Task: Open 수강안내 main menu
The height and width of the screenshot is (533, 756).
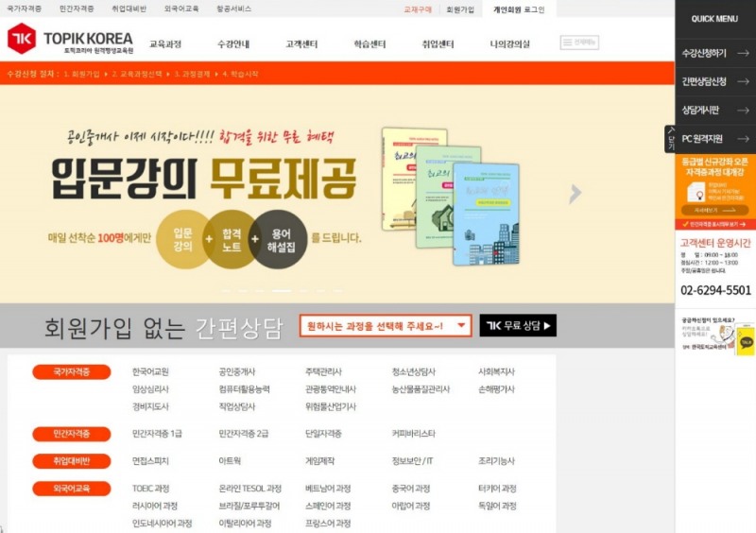Action: tap(233, 43)
